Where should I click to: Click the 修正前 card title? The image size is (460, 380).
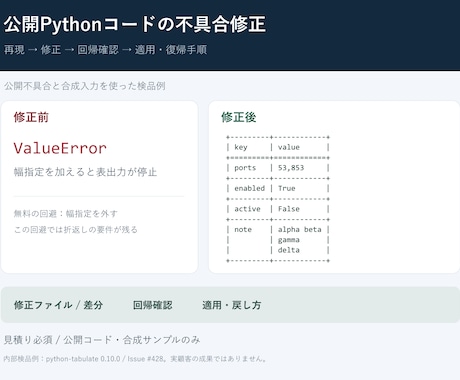tap(31, 117)
